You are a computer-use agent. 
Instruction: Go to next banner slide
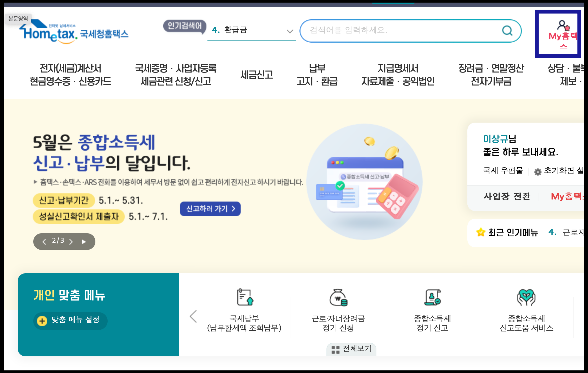coord(71,242)
